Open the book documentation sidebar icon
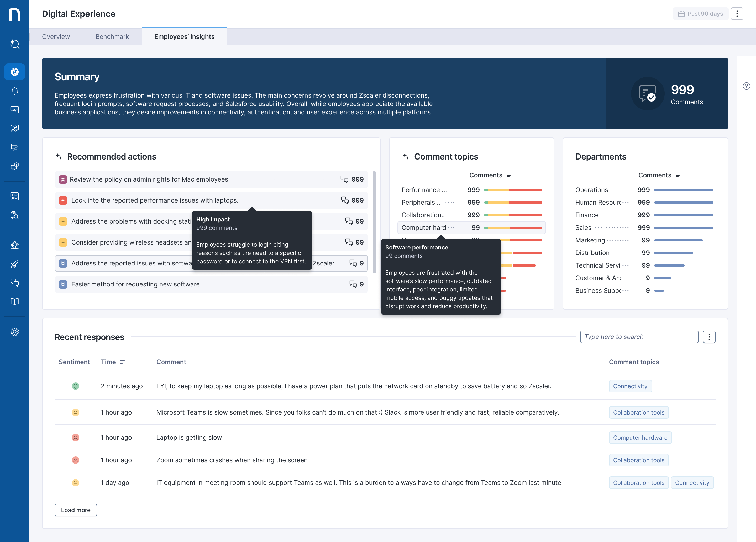756x542 pixels. (x=15, y=301)
